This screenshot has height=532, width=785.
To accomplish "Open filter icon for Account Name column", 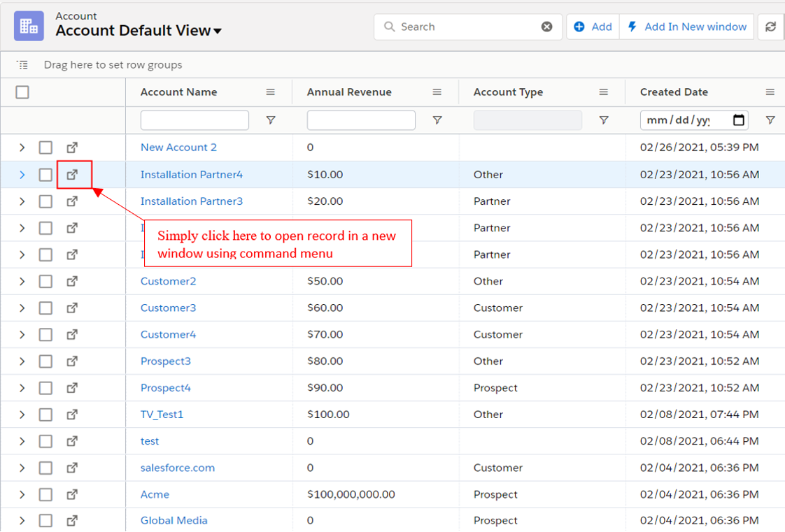I will 271,120.
